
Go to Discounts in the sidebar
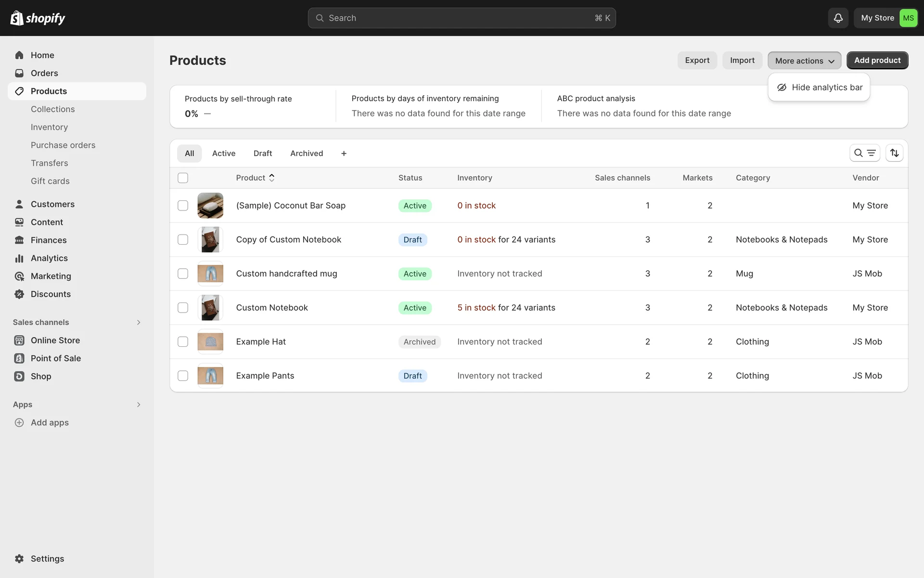[x=51, y=294]
